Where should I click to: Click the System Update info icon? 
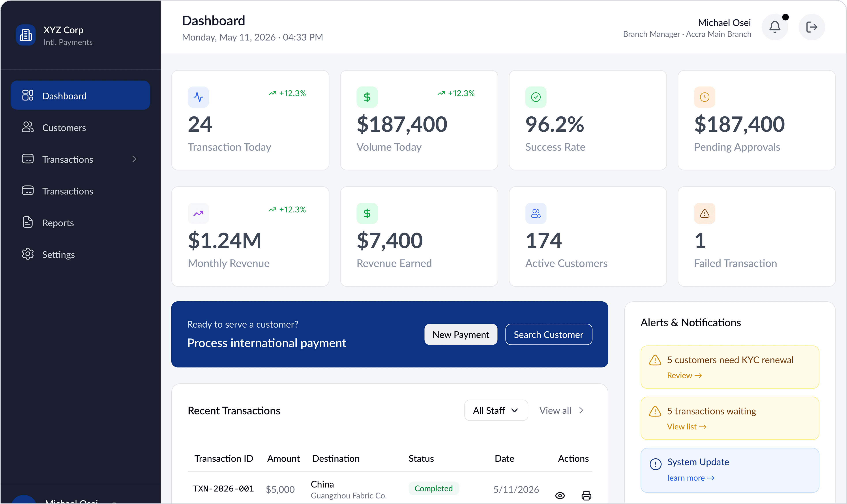coord(655,464)
